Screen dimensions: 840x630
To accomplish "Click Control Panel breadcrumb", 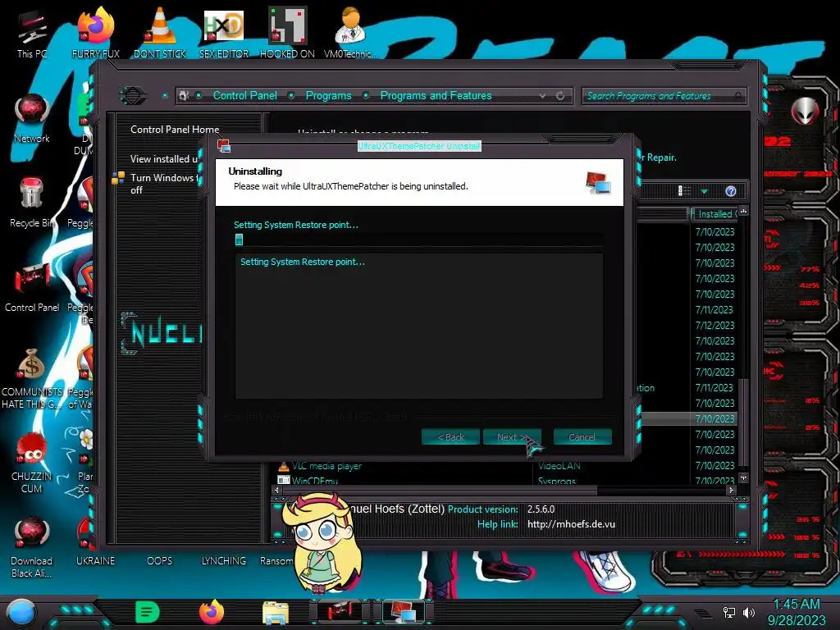I will click(x=245, y=95).
